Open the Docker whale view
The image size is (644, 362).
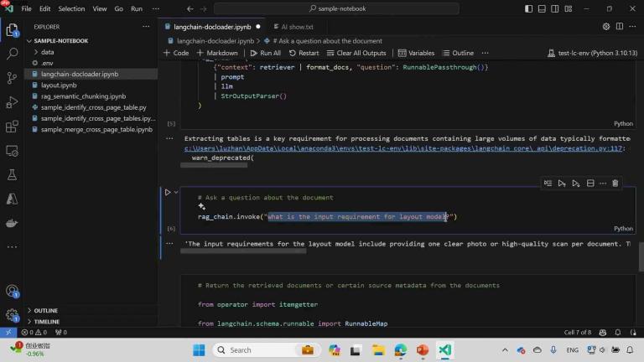[12, 223]
